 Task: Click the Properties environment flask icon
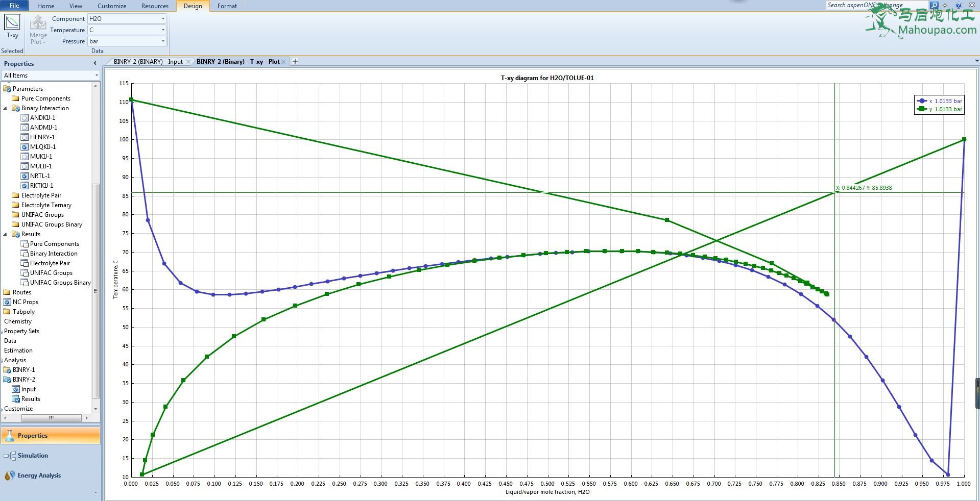10,435
